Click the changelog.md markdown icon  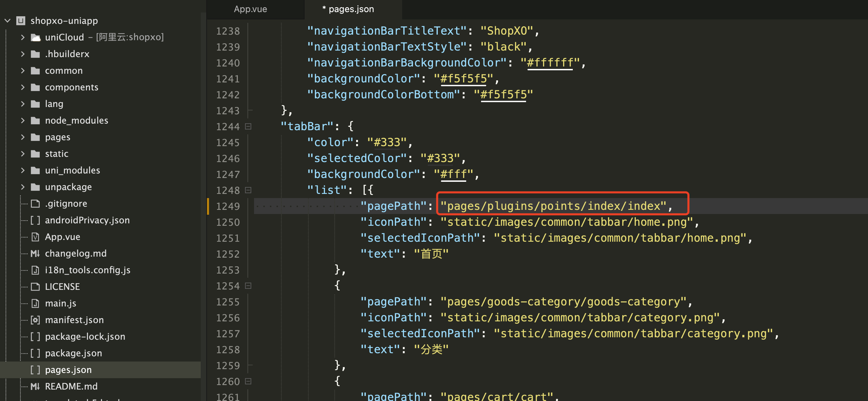[35, 253]
